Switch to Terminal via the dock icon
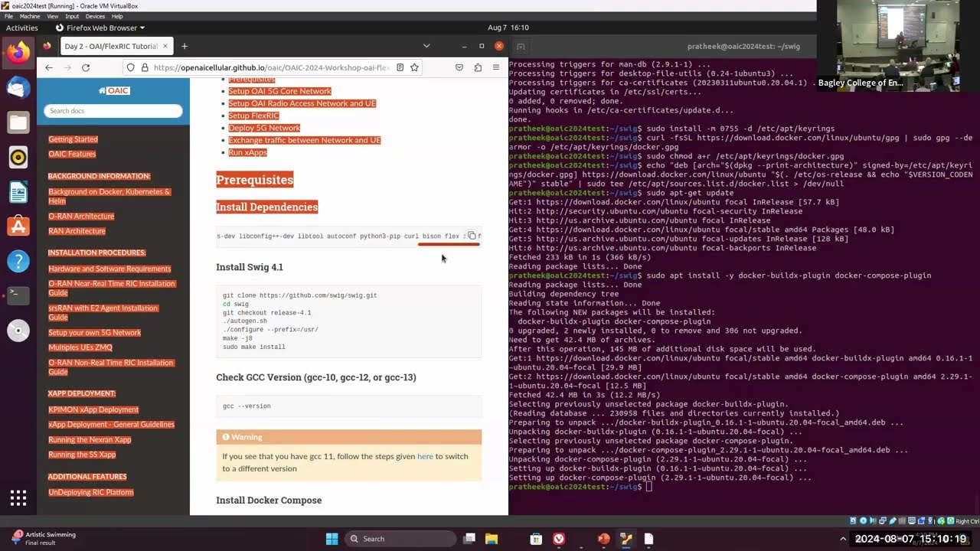This screenshot has width=980, height=551. click(18, 296)
